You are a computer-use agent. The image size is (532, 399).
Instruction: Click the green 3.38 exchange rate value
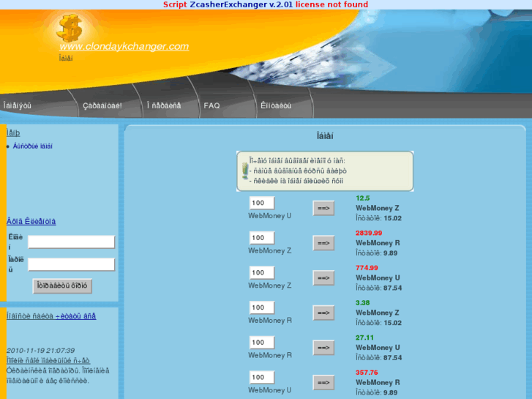(x=363, y=302)
